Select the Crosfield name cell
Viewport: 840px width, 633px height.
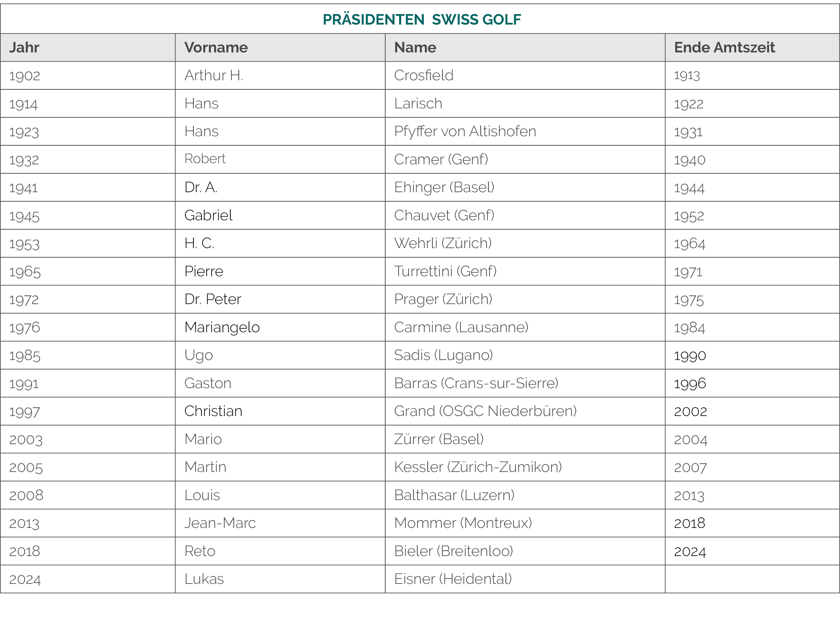pos(525,75)
